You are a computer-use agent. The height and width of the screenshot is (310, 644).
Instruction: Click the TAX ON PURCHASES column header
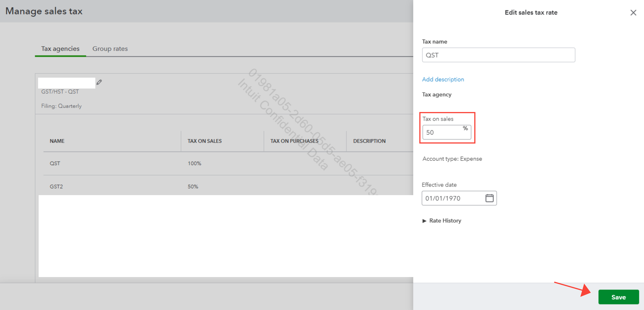(294, 141)
